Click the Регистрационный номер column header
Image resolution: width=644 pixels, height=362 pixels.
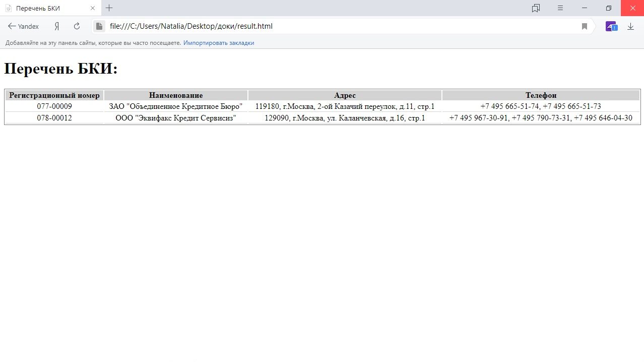coord(54,95)
